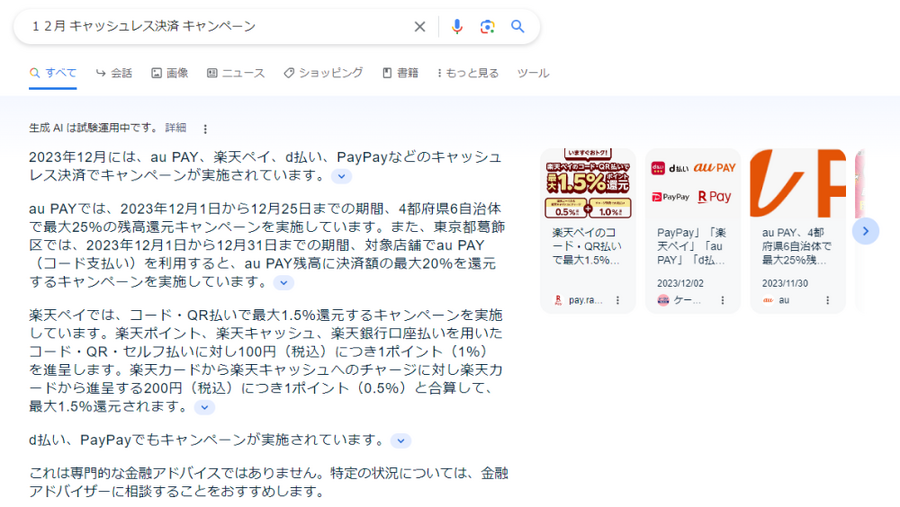Click the blue magnifier search button
900x507 pixels.
[x=518, y=26]
